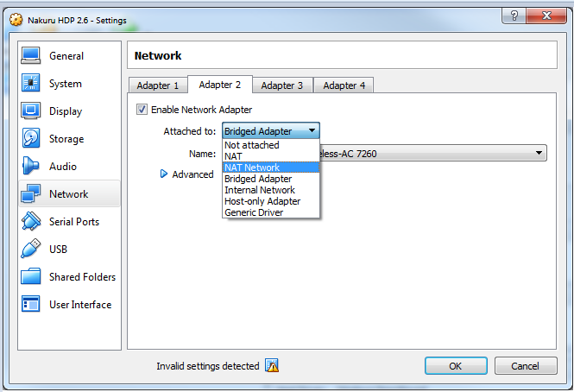Click the Invalid settings detected text
The width and height of the screenshot is (574, 392).
pos(207,366)
